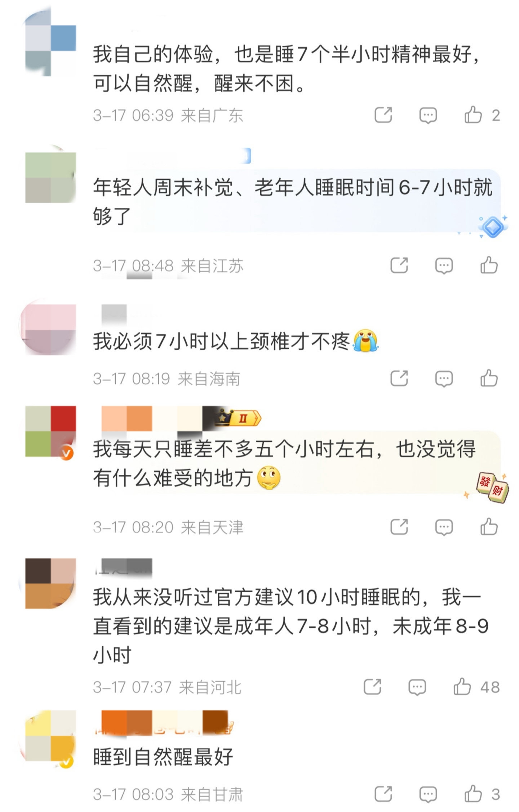Share the Hebei 07:37 comment
The image size is (519, 812).
(x=372, y=687)
